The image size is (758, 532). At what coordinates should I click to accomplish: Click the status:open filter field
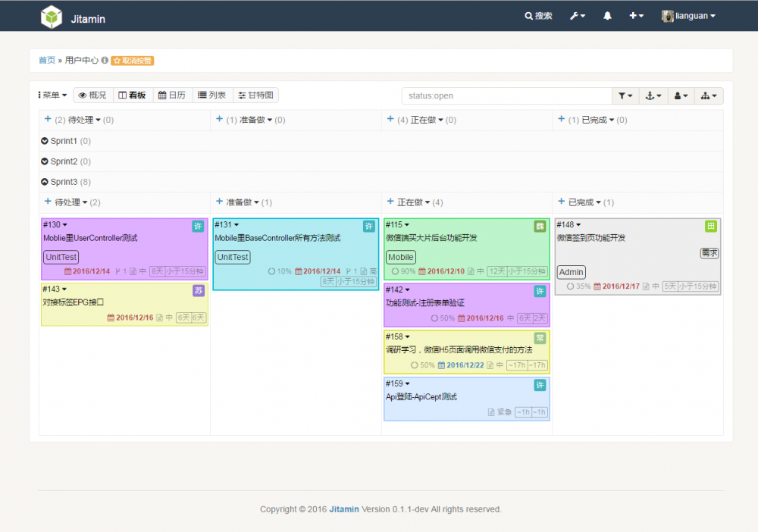(x=506, y=95)
